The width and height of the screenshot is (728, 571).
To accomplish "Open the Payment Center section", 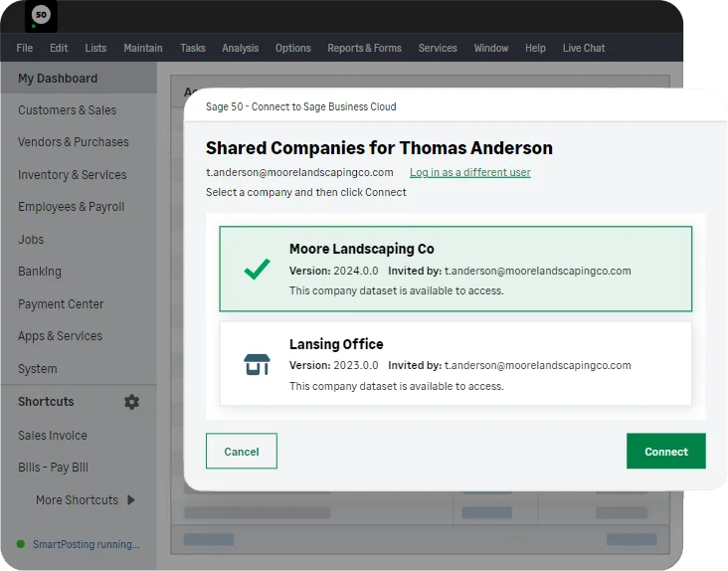I will point(61,304).
